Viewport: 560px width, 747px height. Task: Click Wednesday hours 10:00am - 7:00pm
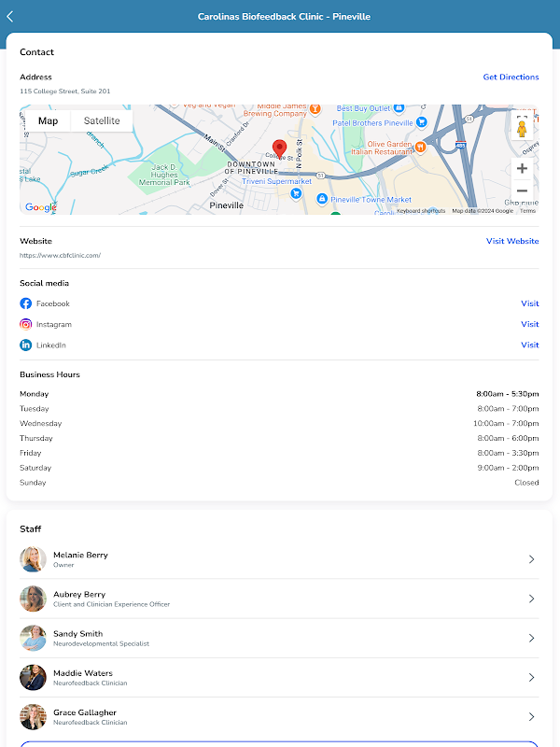tap(506, 424)
